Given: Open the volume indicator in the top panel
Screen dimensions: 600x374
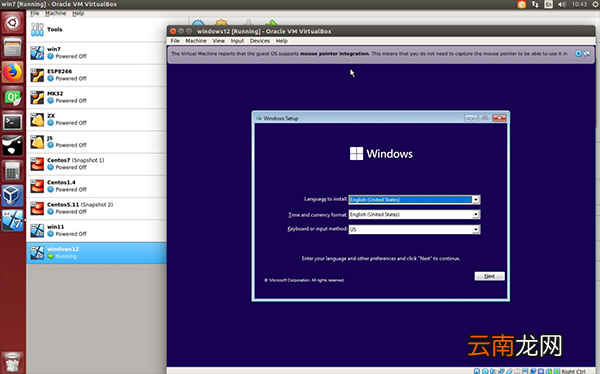Looking at the screenshot, I should (x=561, y=4).
